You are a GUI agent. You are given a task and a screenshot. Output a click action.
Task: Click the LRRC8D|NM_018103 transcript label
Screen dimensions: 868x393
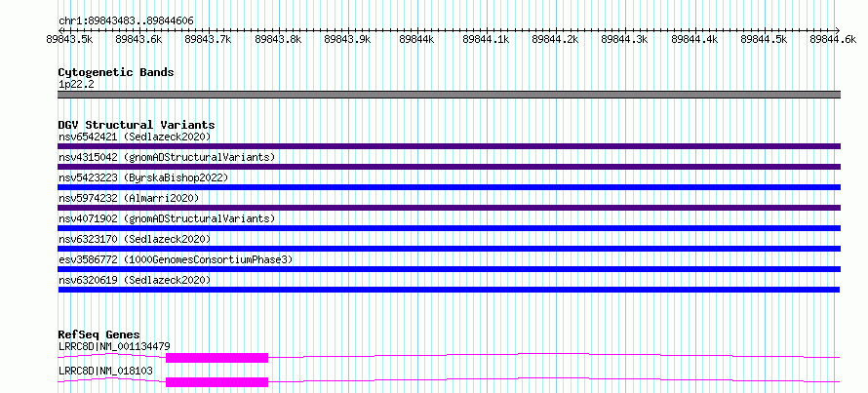pyautogui.click(x=105, y=371)
